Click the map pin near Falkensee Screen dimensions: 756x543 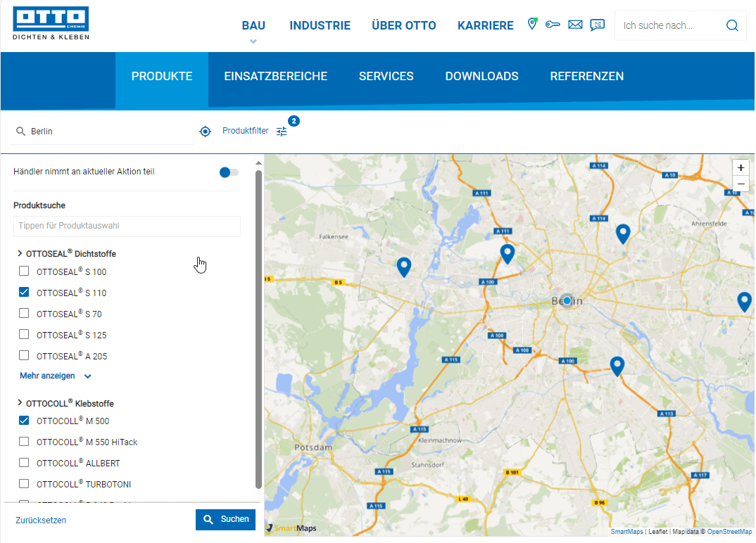(404, 267)
